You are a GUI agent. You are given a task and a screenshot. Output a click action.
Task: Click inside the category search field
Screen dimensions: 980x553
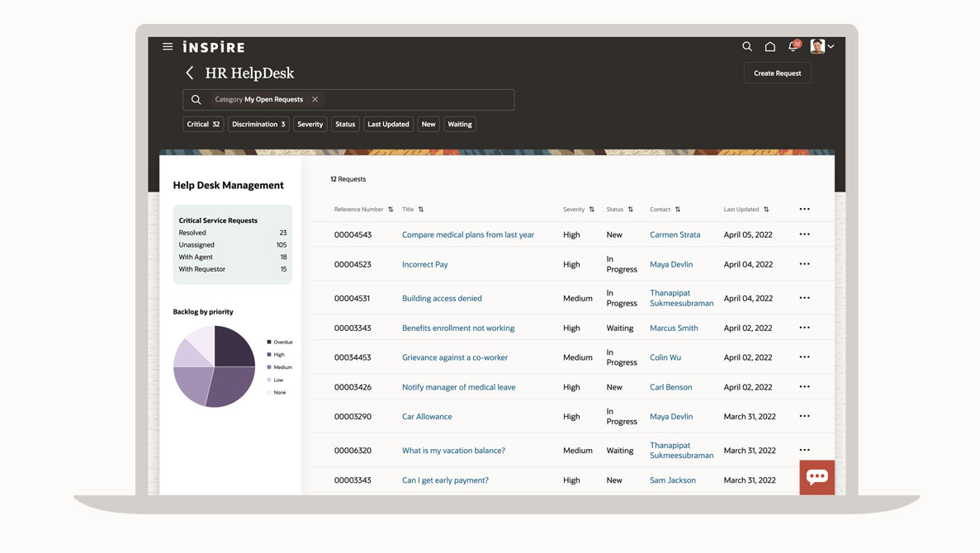point(413,100)
